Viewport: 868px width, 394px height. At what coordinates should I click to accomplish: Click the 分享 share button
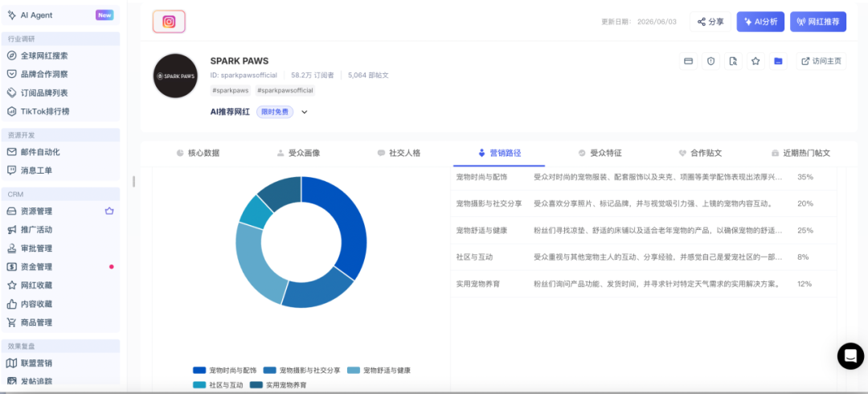710,22
